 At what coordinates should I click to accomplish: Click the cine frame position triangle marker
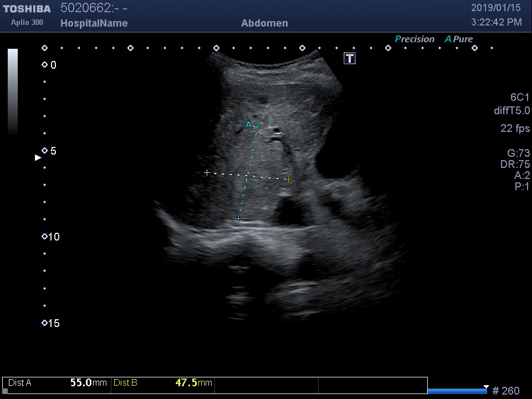point(486,387)
